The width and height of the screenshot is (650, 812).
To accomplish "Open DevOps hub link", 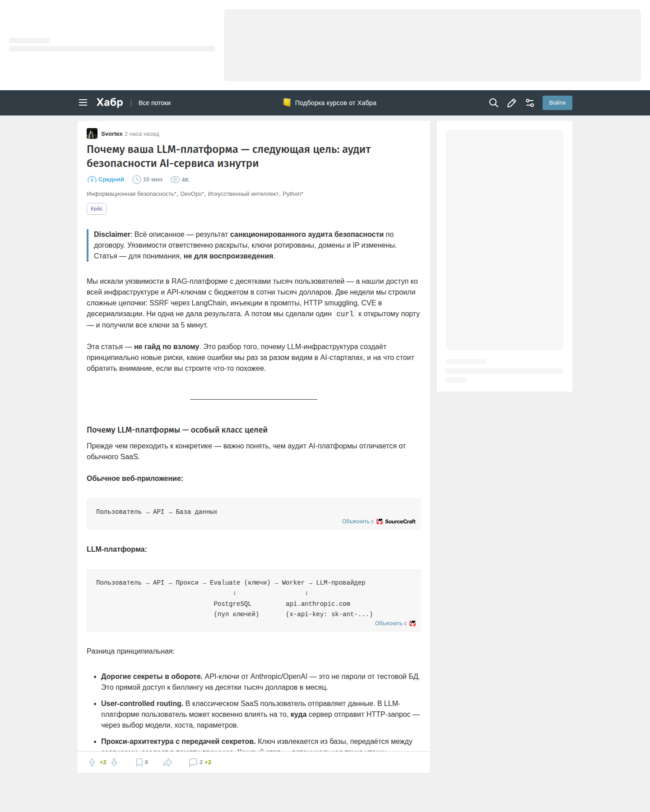I will click(x=192, y=194).
